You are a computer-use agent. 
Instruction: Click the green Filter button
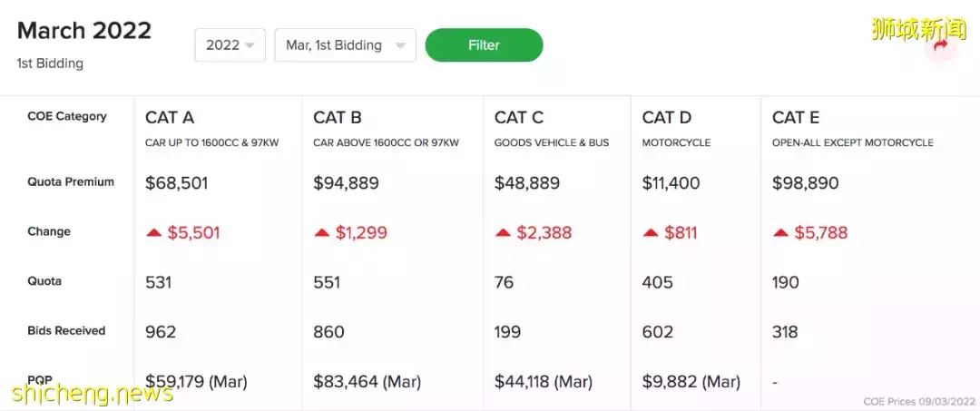tap(484, 45)
